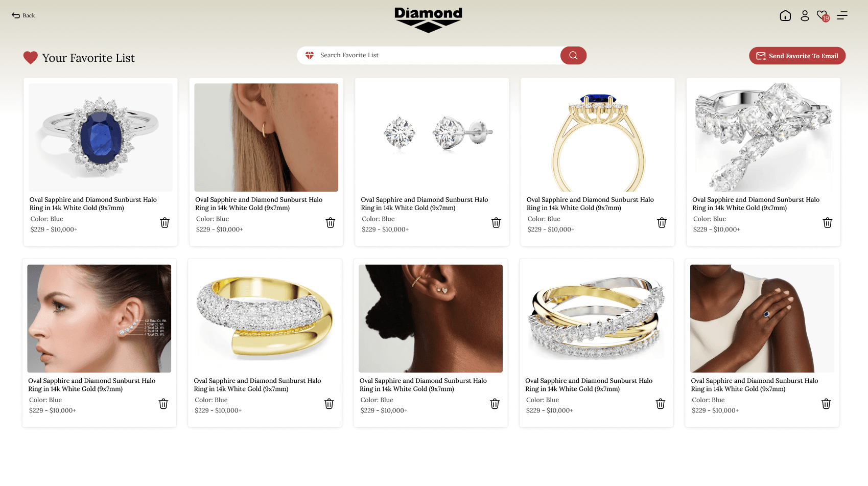Delete the blue sapphire ring favorite via trash icon

coord(165,223)
